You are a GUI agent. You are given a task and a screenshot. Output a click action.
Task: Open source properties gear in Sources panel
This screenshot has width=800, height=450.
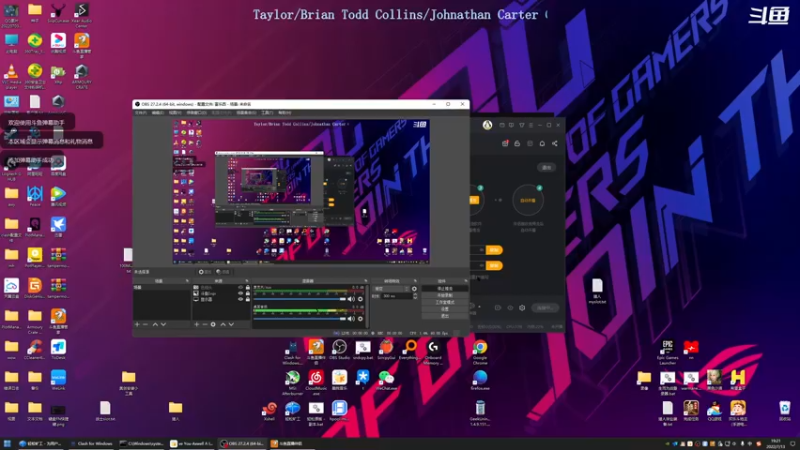[x=213, y=324]
